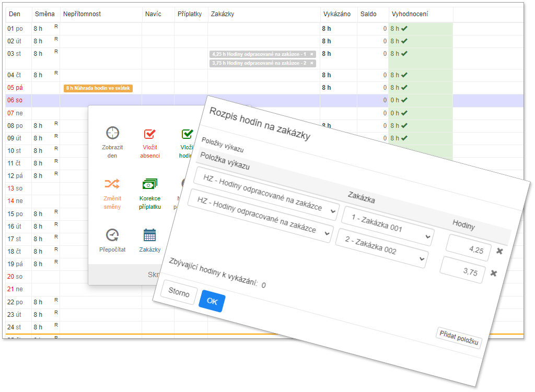Click R marker on 01 po row

click(x=56, y=26)
